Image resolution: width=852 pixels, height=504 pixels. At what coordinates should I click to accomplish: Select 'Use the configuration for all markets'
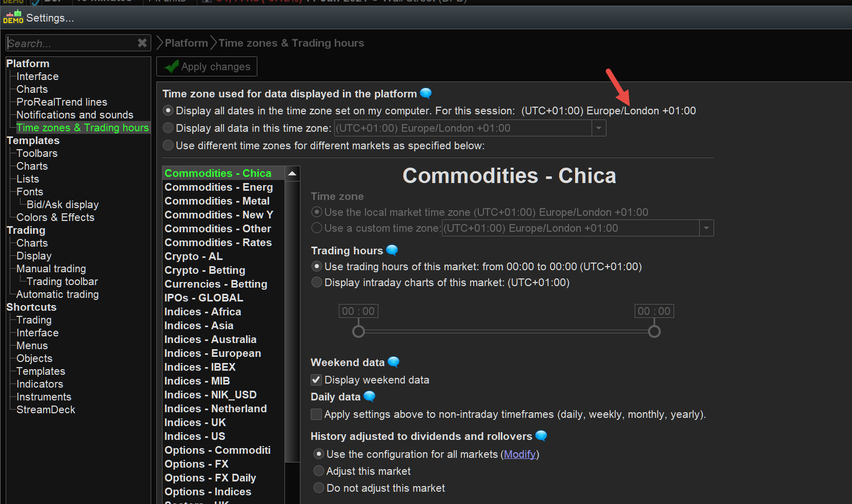point(319,454)
